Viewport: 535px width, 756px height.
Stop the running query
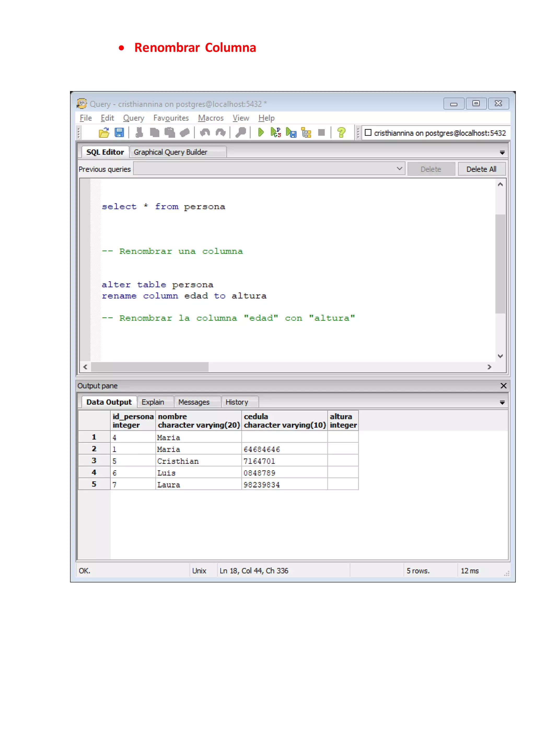322,133
